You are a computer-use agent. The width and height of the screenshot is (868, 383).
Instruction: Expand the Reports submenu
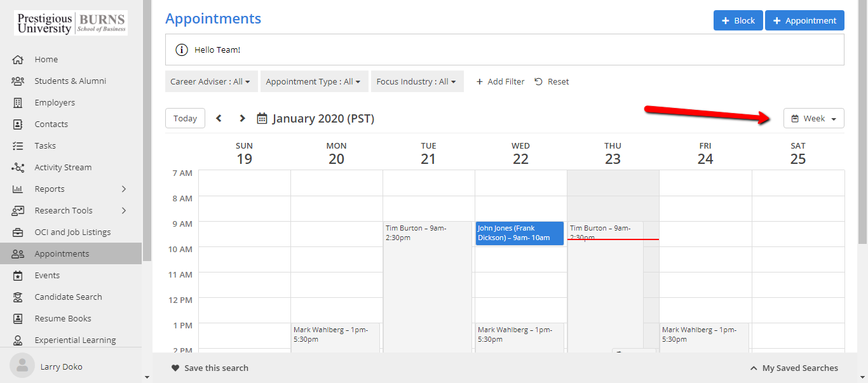[124, 189]
